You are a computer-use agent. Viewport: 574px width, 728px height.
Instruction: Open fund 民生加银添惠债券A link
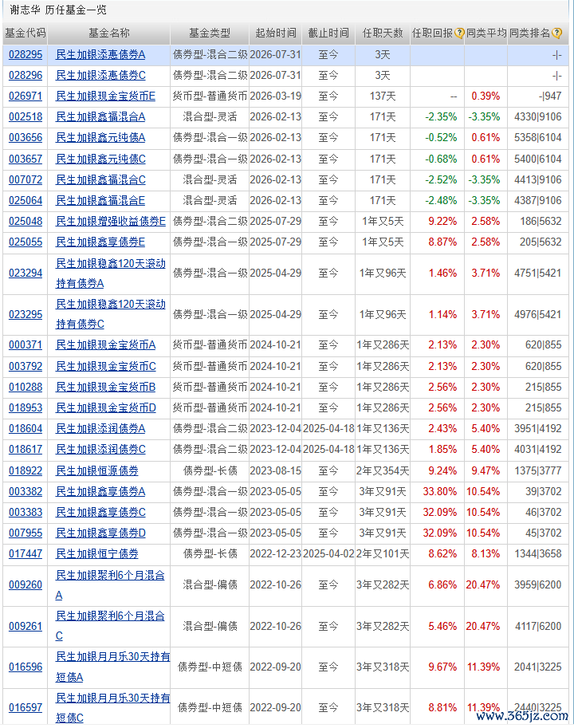[x=100, y=55]
